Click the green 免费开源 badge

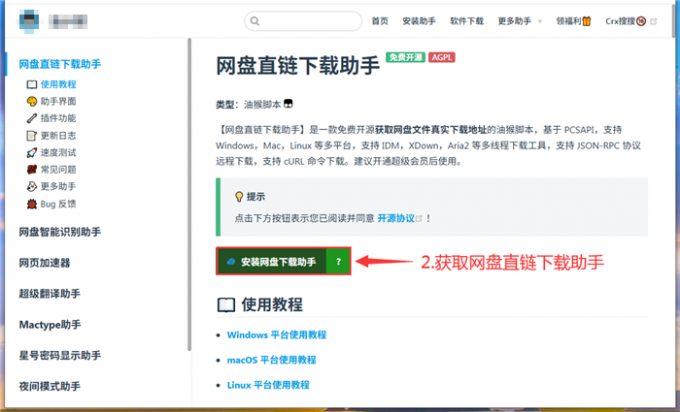[405, 57]
